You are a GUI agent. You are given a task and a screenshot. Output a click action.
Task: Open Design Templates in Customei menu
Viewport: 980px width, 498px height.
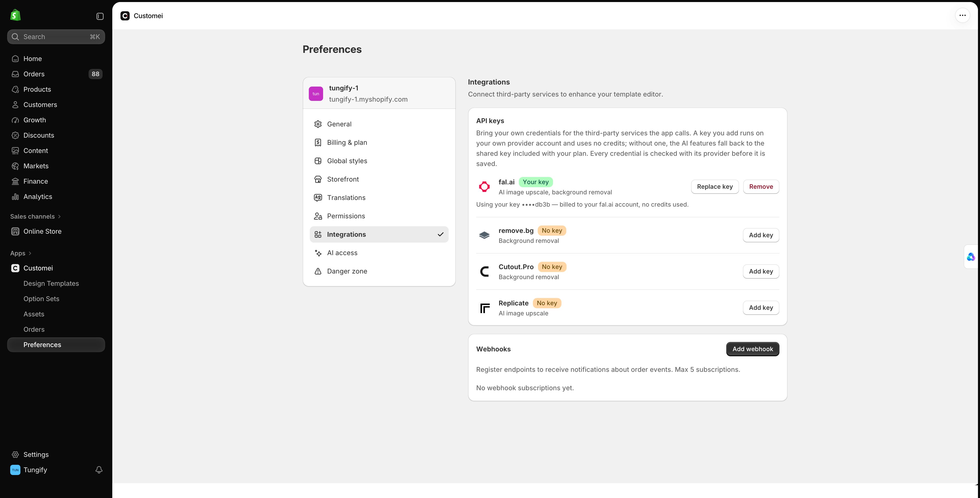[56, 283]
